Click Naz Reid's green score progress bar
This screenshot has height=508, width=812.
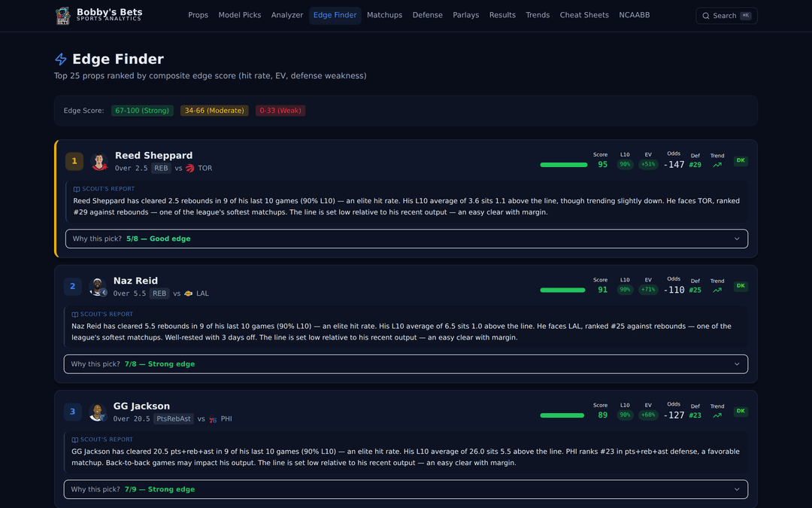tap(563, 291)
